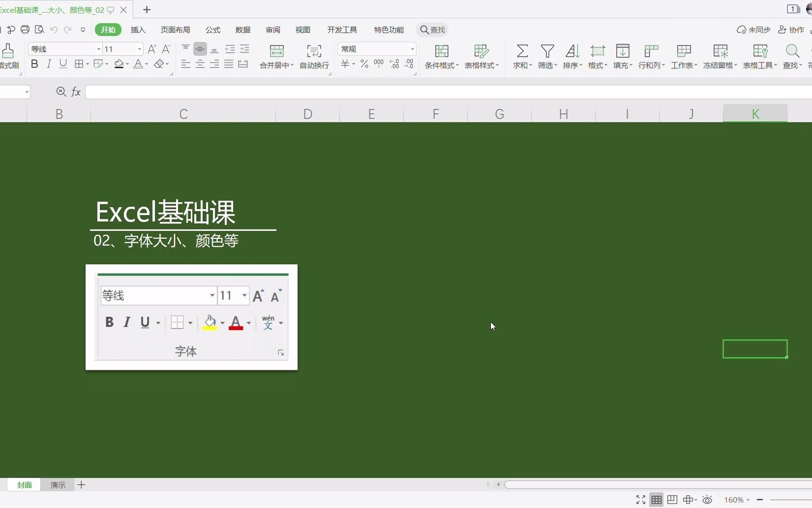Decrease font size with the smaller A icon
The height and width of the screenshot is (508, 812).
point(166,49)
